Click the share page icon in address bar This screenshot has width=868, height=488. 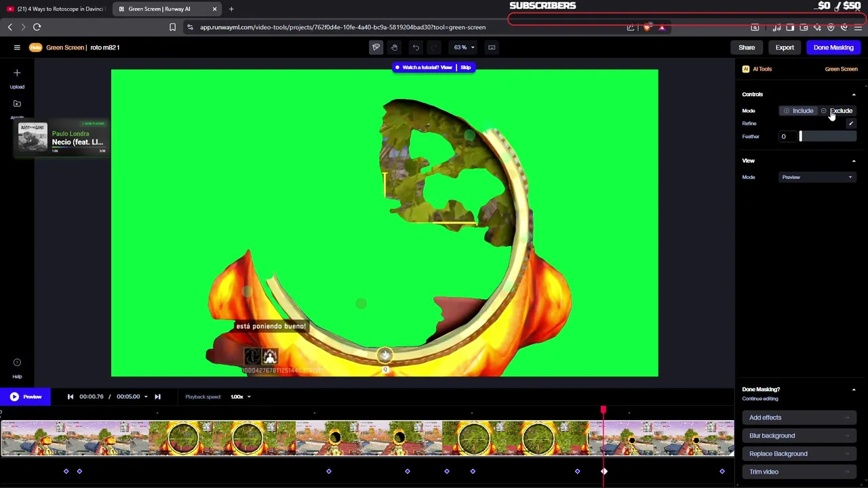631,27
